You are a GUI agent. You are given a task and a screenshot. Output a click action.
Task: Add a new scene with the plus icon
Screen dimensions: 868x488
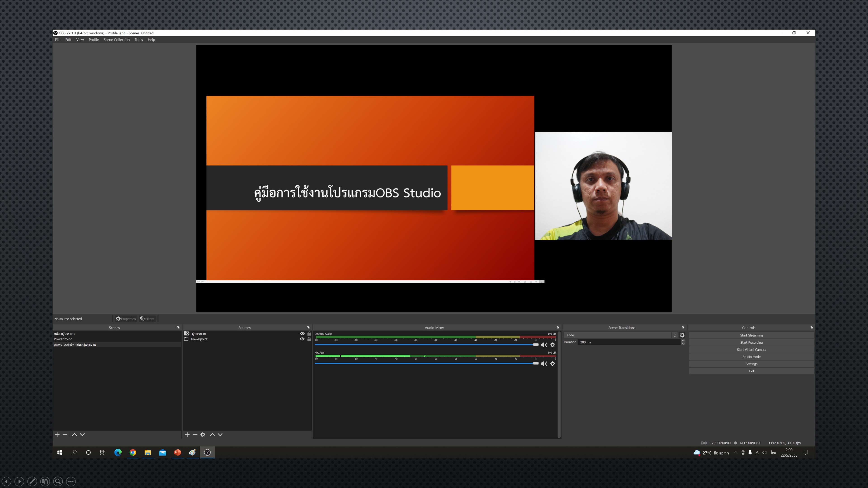pos(57,435)
